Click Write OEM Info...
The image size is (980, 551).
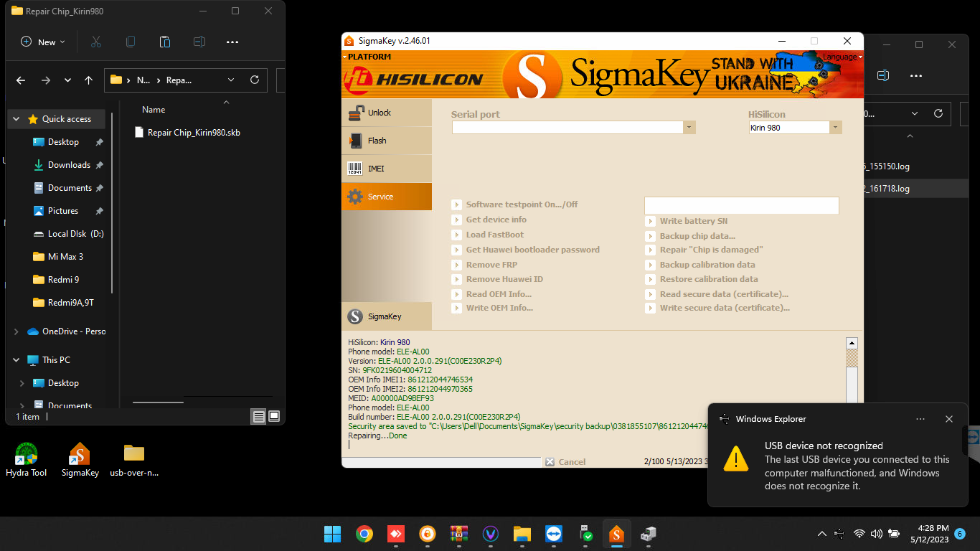(x=493, y=308)
